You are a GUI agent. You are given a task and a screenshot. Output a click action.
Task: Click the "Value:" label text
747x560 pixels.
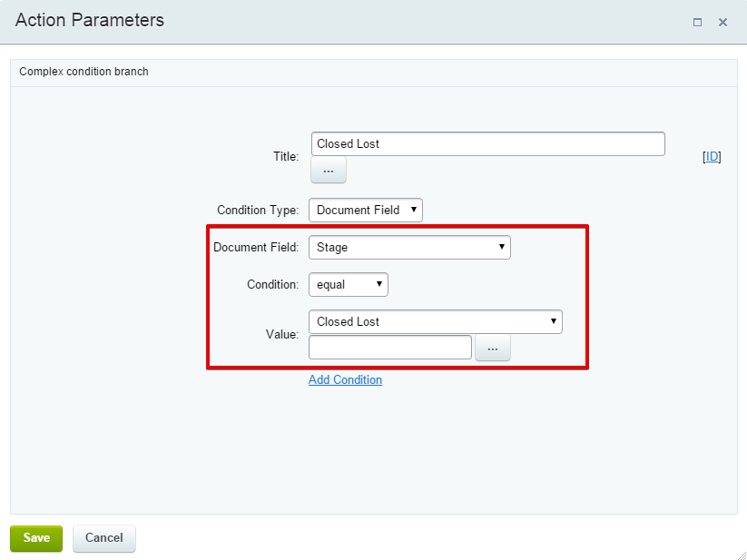pos(282,334)
